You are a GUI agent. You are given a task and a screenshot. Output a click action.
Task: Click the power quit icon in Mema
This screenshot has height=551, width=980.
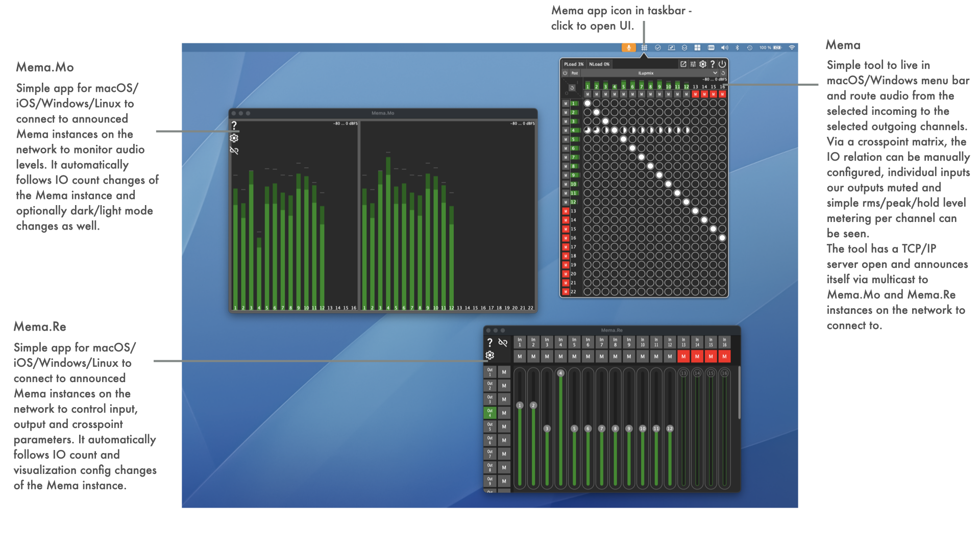722,64
